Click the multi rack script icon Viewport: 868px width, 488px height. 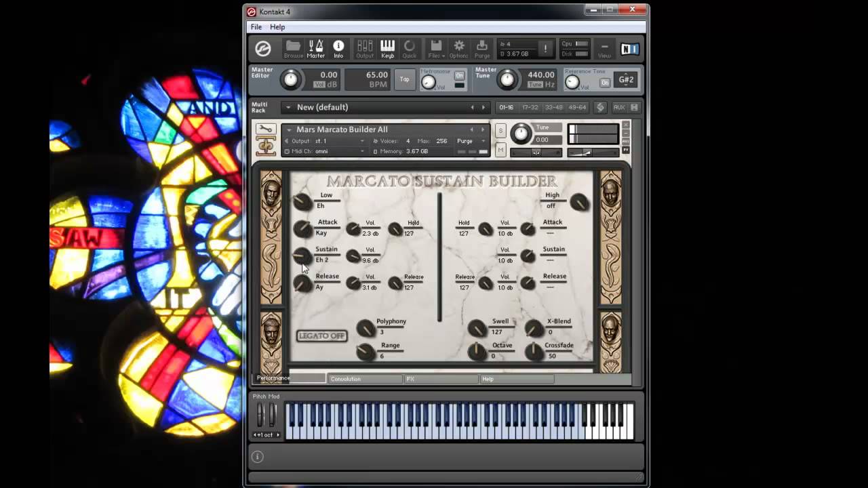tap(600, 107)
